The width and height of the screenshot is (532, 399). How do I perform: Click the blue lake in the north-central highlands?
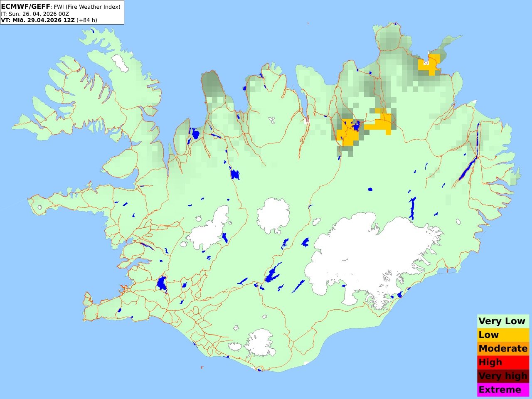pyautogui.click(x=235, y=175)
